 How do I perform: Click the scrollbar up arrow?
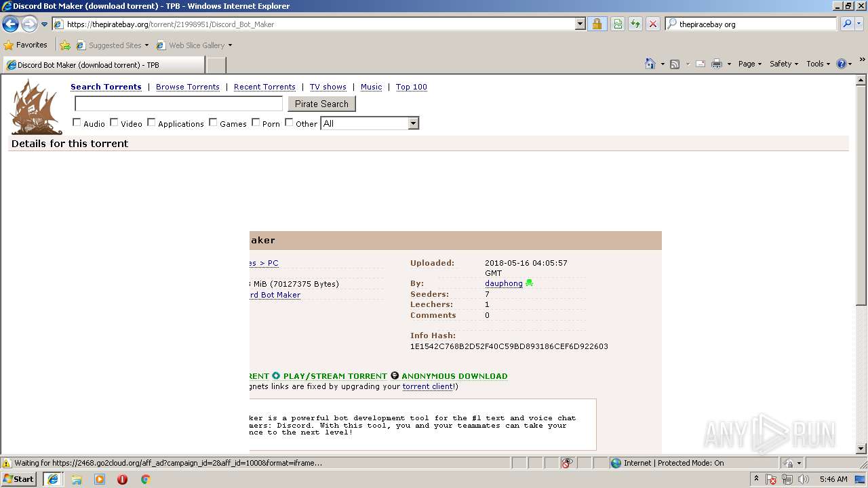pyautogui.click(x=861, y=79)
